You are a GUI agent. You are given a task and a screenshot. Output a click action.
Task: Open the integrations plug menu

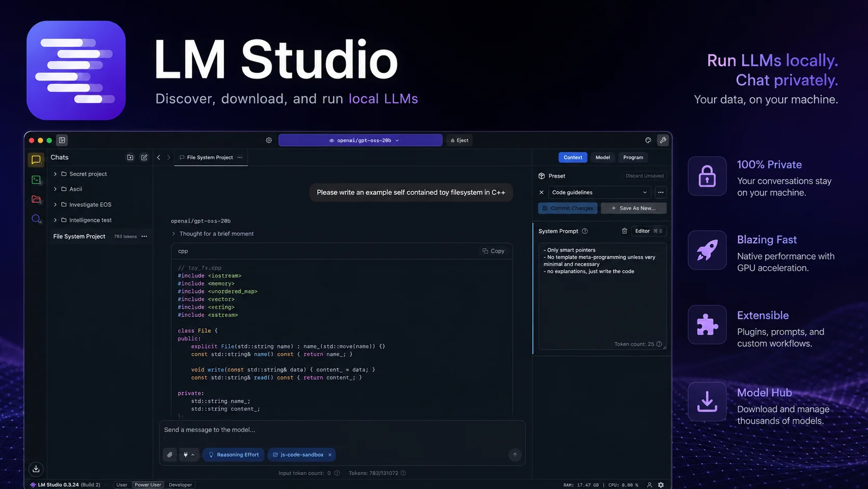click(x=189, y=455)
